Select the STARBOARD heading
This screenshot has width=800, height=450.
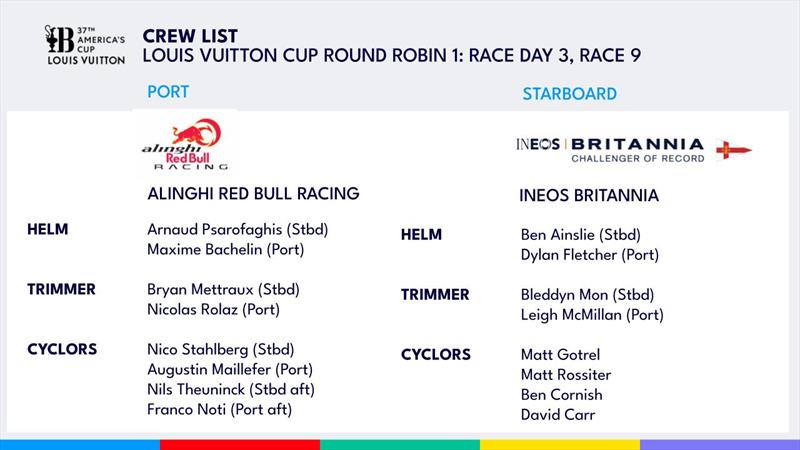coord(569,94)
